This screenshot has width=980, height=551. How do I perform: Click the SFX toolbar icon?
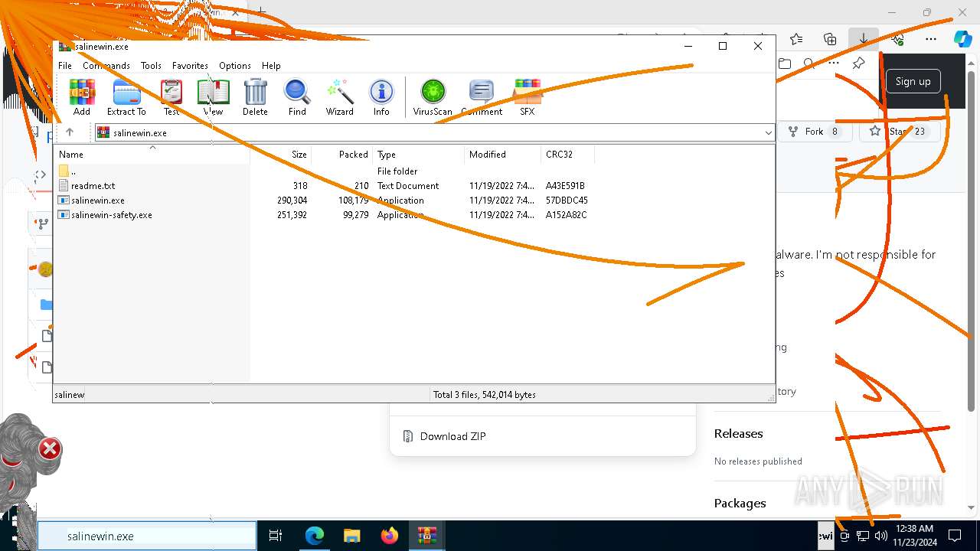click(x=528, y=97)
